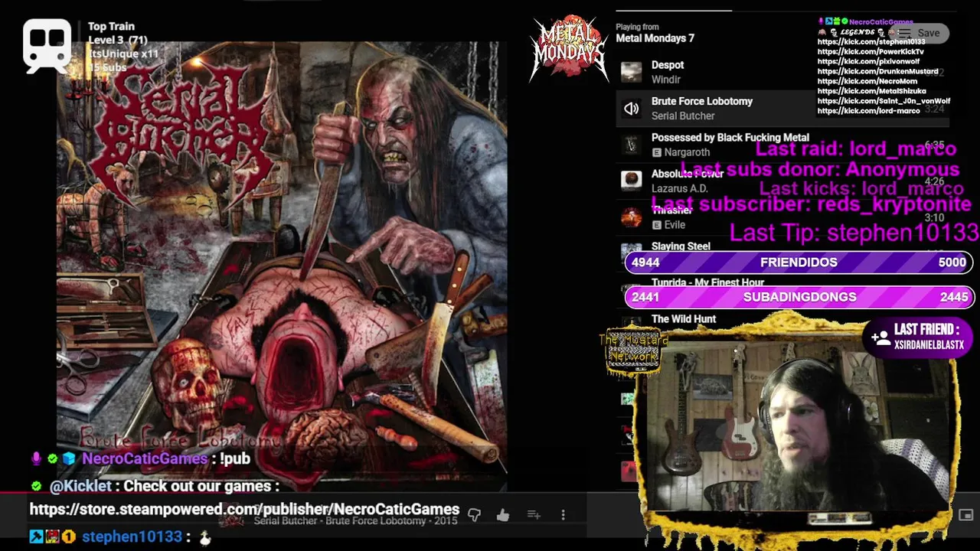The width and height of the screenshot is (980, 551).
Task: Click the kick.com/PowerKickTv link
Action: 871,52
